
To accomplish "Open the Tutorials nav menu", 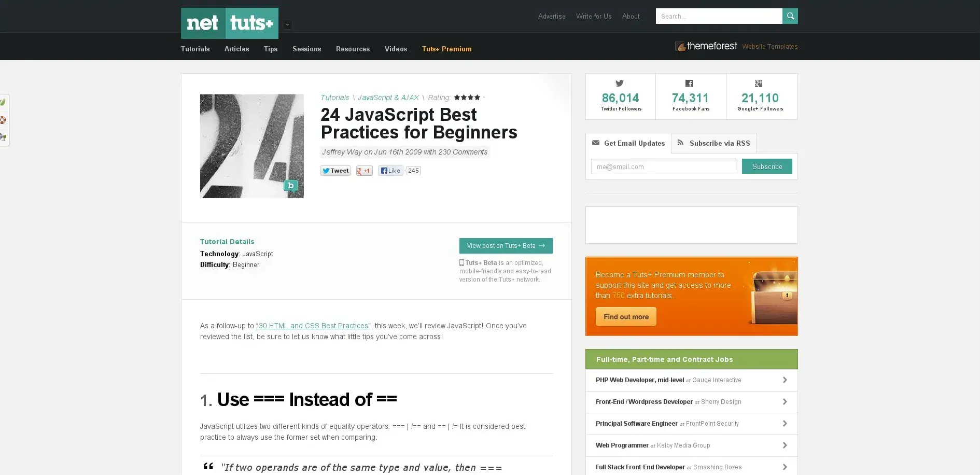I will coord(195,49).
